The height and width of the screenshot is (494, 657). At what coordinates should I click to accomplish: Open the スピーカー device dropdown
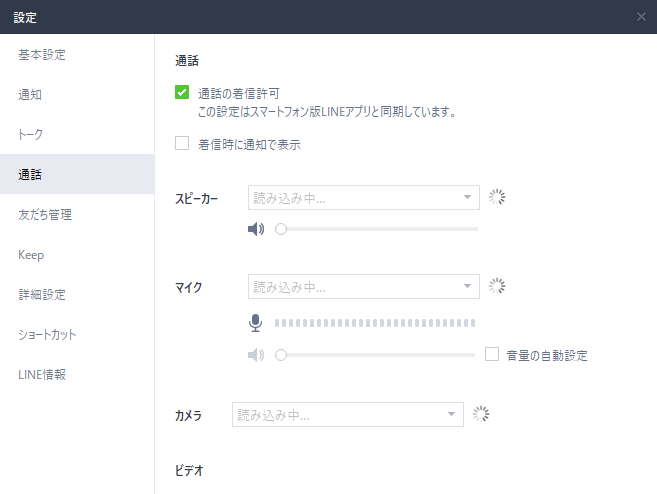[x=364, y=197]
